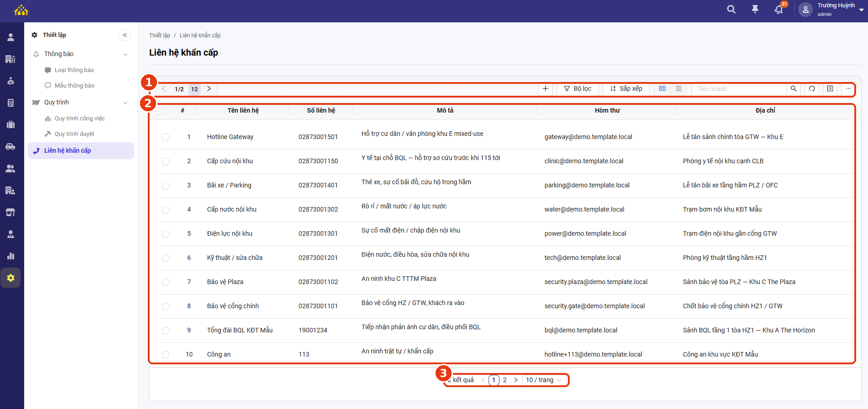This screenshot has height=409, width=868.
Task: Open Quy trình duyệt menu item
Action: pyautogui.click(x=74, y=134)
